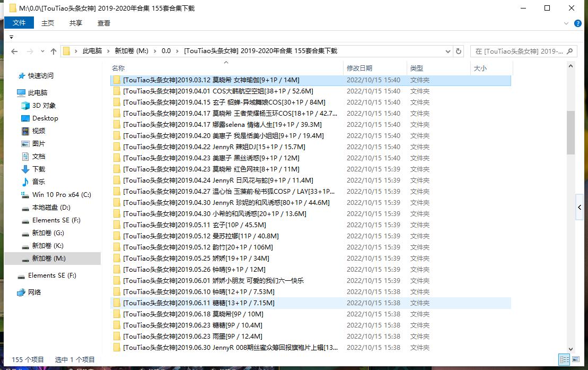Image resolution: width=588 pixels, height=370 pixels.
Task: Select folder 2019.06.11 糖糖
Action: [x=311, y=303]
